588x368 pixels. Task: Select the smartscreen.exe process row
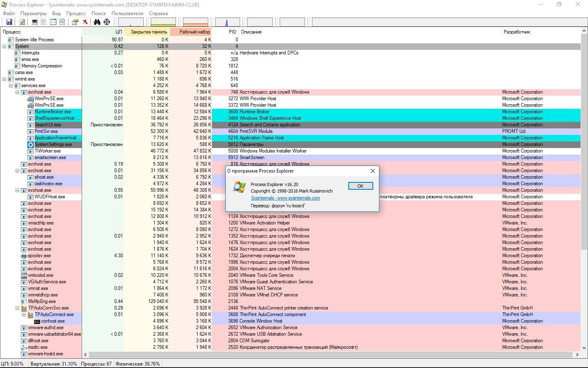(290, 157)
